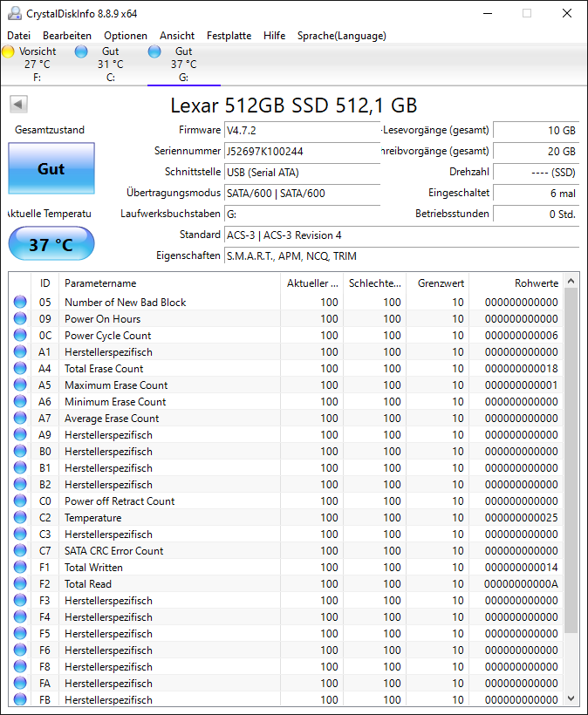
Task: Open the Festplatte menu
Action: tap(229, 36)
